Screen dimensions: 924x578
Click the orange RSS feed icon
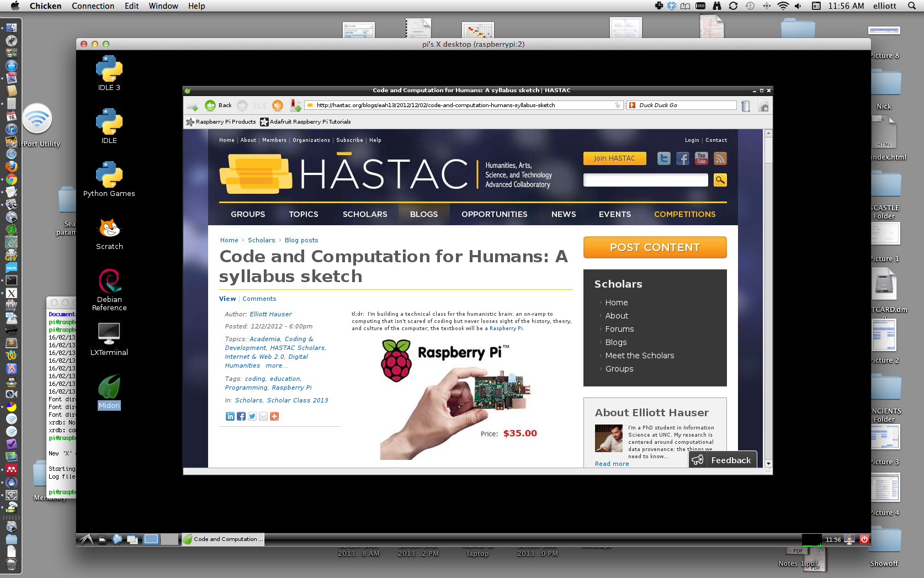coord(720,159)
